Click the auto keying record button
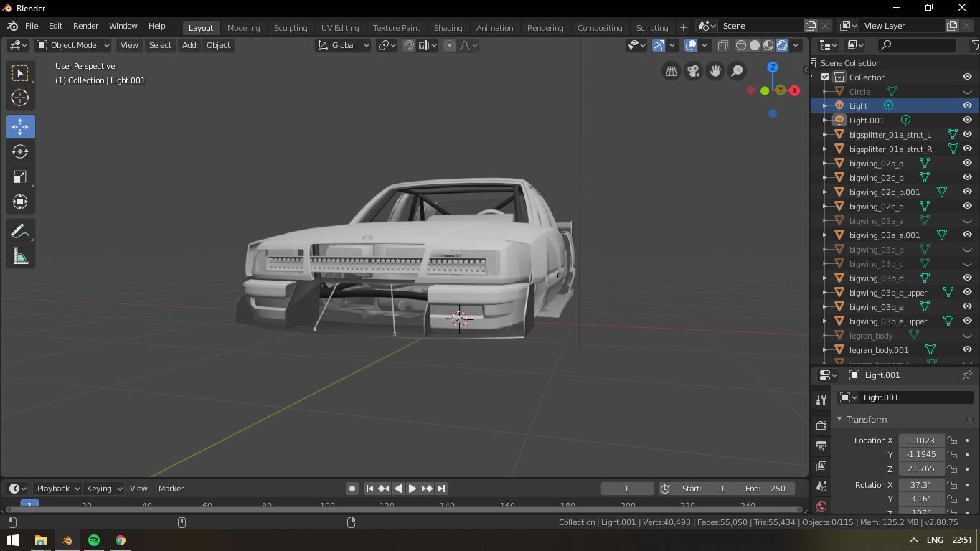 (x=352, y=489)
